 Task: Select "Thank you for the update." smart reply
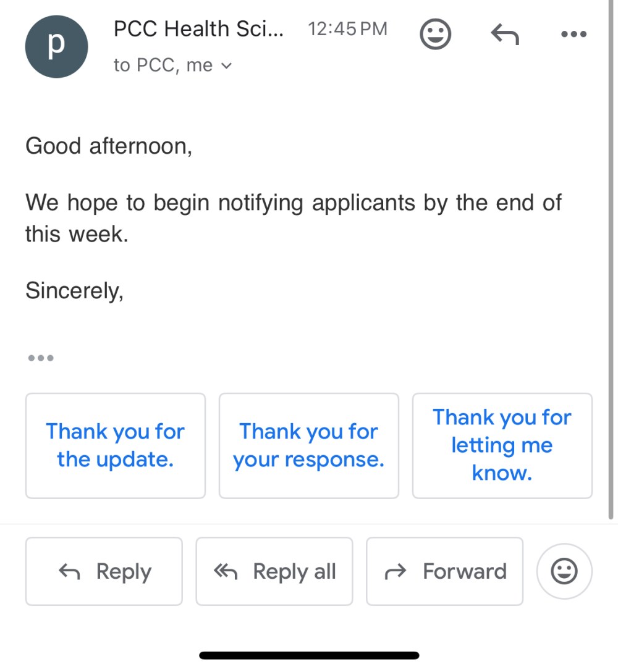tap(116, 445)
